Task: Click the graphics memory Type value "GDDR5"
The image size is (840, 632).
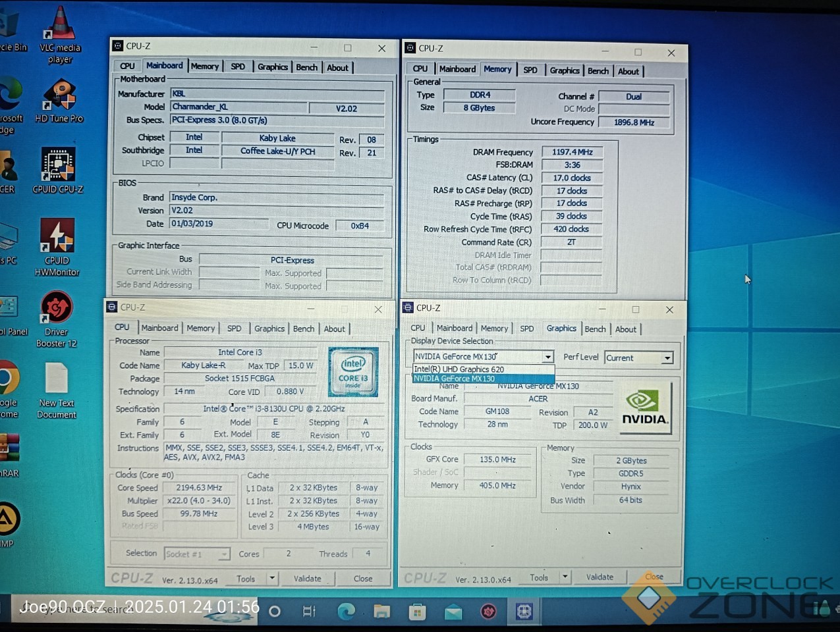Action: (631, 473)
